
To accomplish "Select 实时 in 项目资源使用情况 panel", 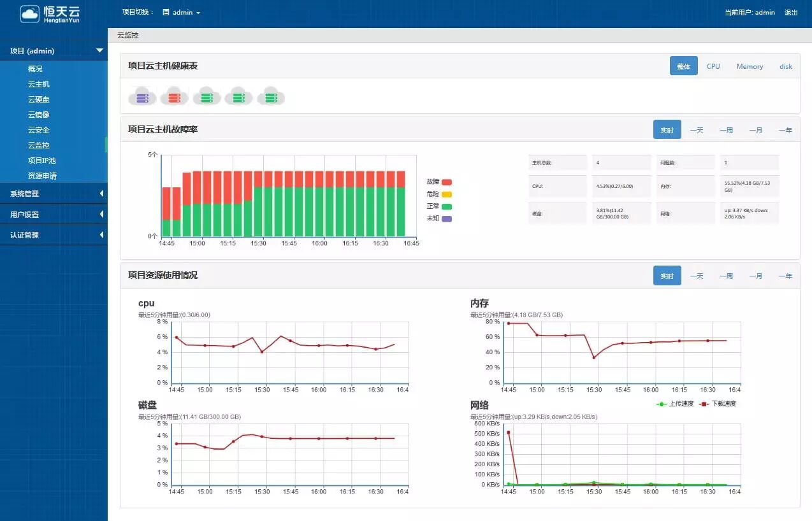I will tap(667, 275).
